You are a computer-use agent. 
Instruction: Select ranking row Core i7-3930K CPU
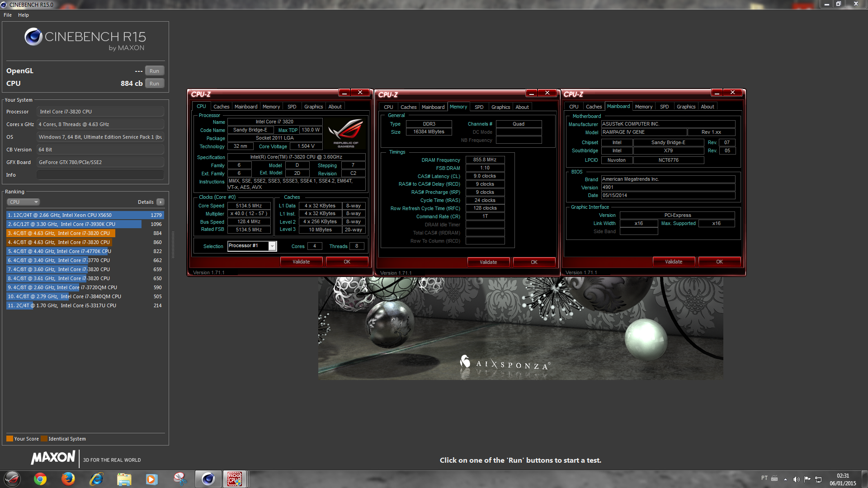click(x=85, y=224)
